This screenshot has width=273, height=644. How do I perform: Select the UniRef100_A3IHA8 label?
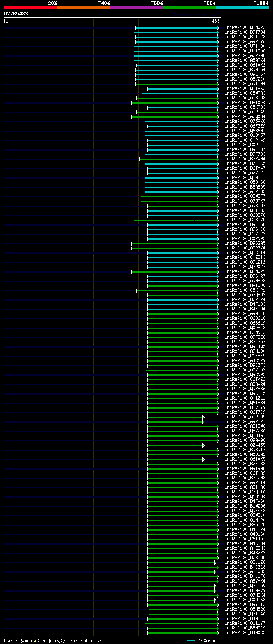[x=245, y=487]
